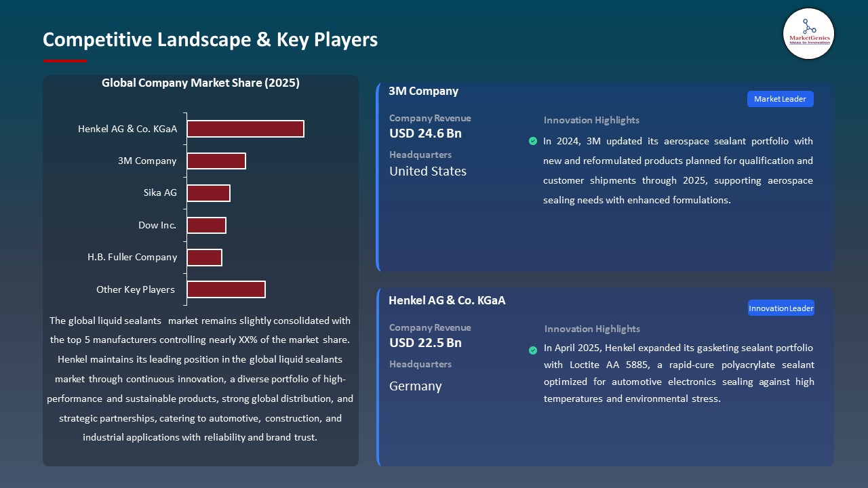This screenshot has height=488, width=868.
Task: Select the Sika AG chart bar
Action: coord(208,193)
